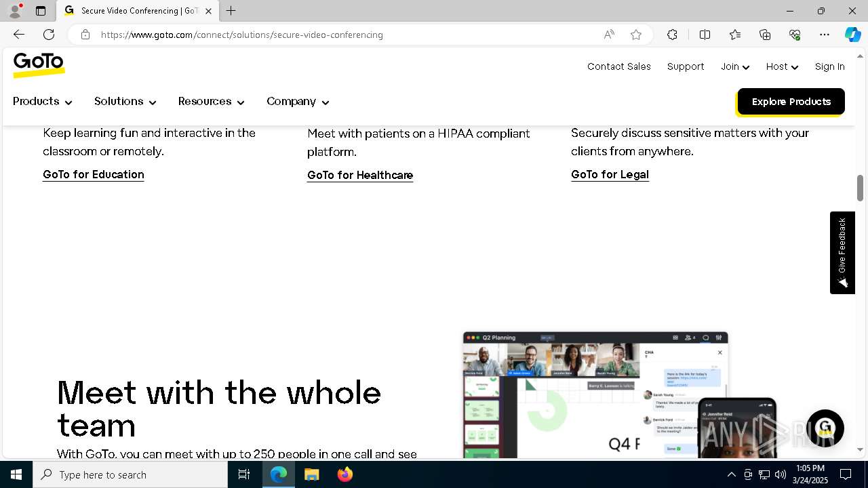868x488 pixels.
Task: Open Task View on taskbar
Action: [244, 474]
